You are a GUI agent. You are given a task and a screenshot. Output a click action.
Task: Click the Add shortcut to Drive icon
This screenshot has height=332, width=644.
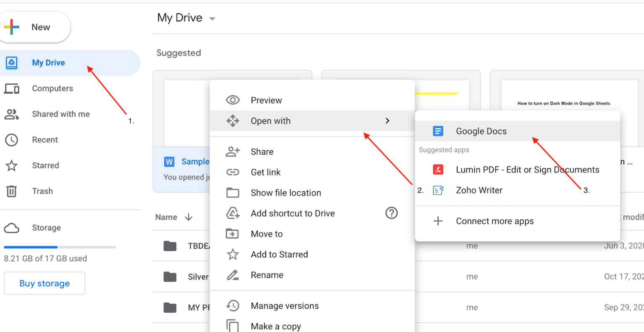click(x=233, y=213)
